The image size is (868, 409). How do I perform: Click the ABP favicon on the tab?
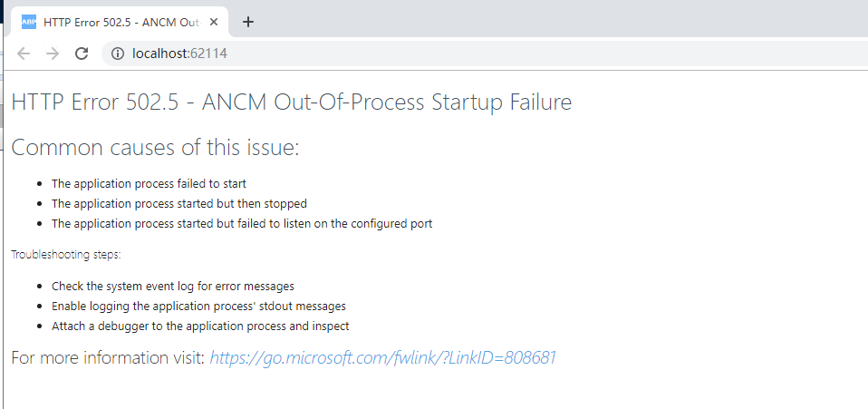(28, 22)
